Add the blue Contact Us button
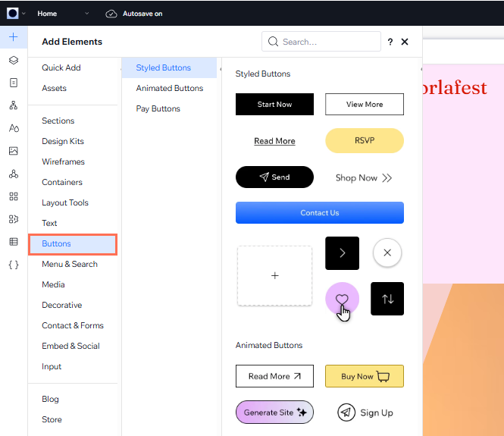The height and width of the screenshot is (436, 504). click(320, 213)
